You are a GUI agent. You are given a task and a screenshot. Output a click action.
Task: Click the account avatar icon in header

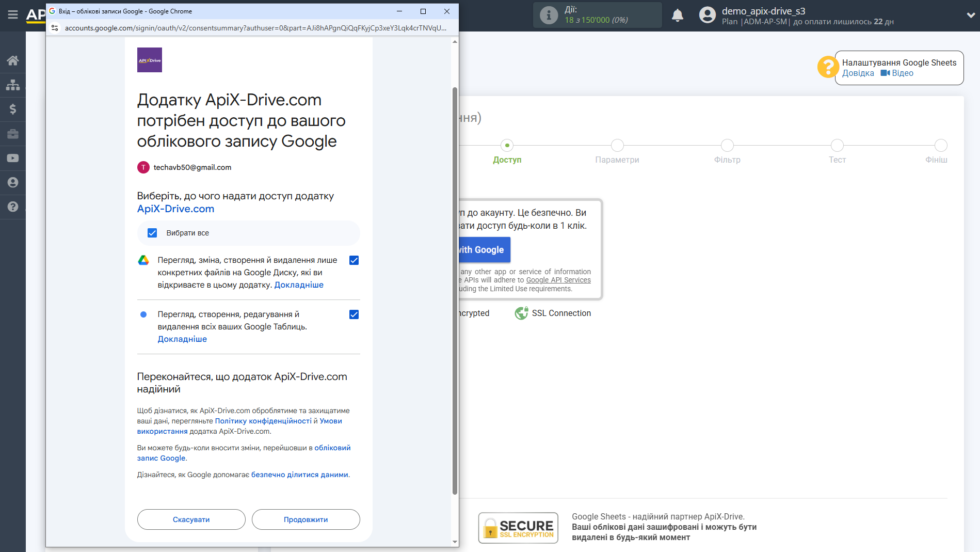707,15
